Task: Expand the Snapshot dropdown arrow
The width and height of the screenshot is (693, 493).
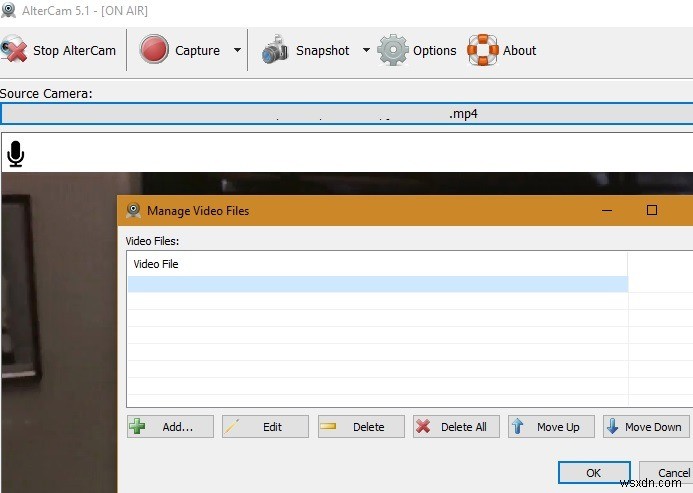Action: pos(366,50)
